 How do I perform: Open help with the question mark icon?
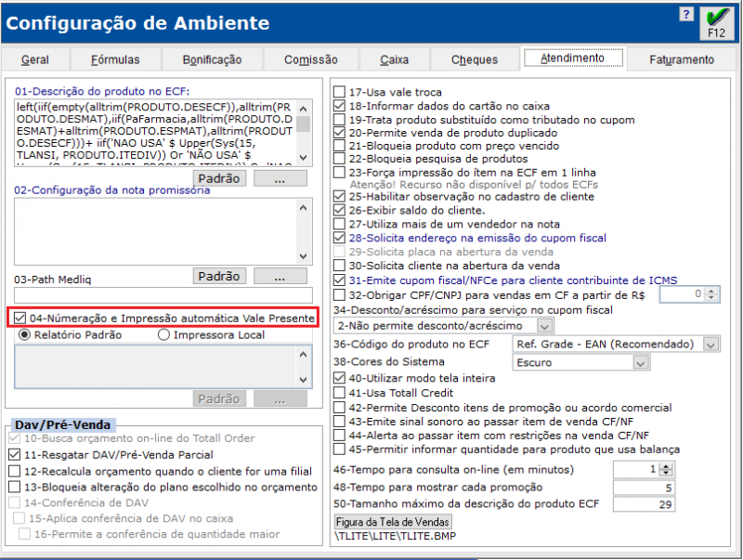(686, 15)
